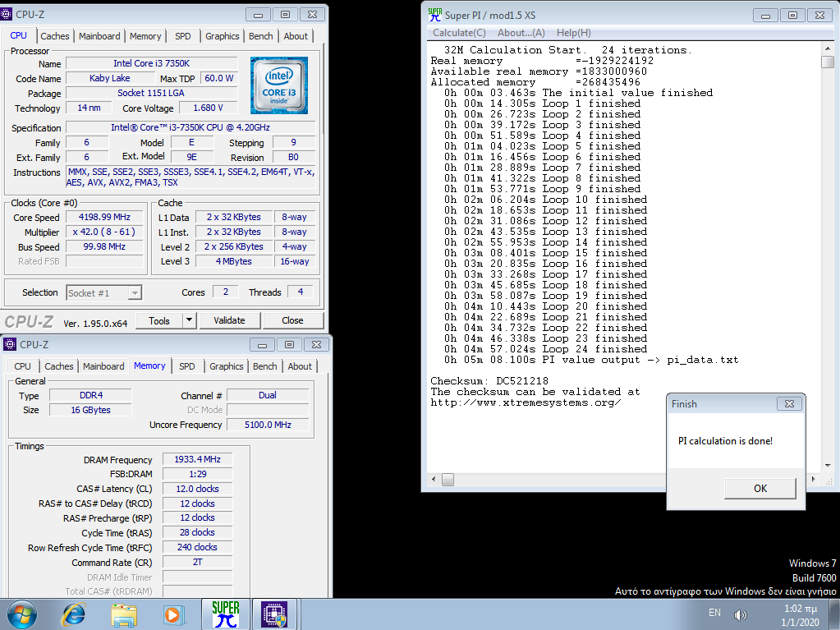
Task: Open the Calculate(C) menu in Super PI
Action: tap(459, 33)
